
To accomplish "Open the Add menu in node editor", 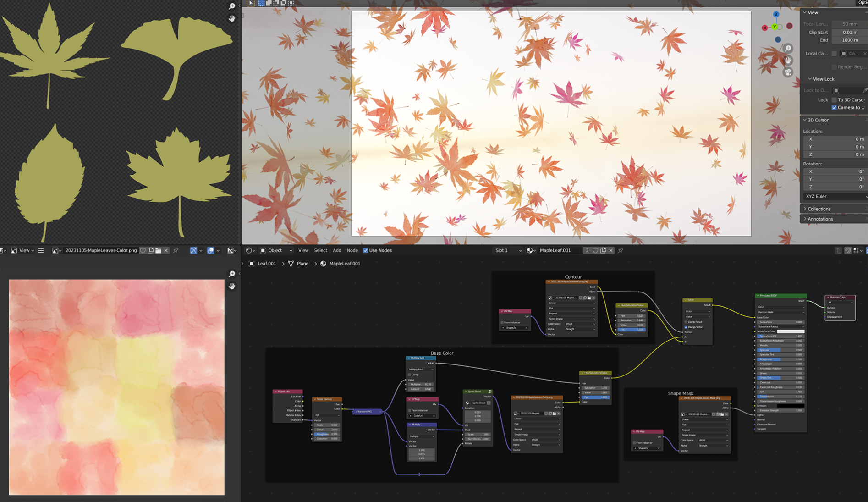I will pos(337,250).
